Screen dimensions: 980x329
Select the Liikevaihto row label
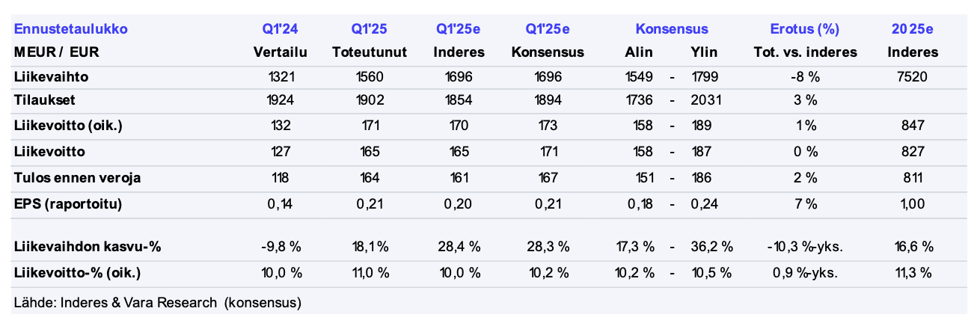45,76
